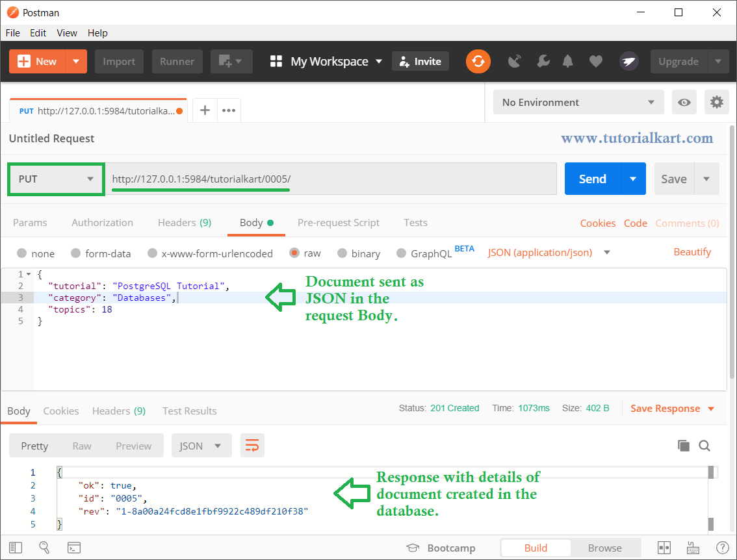Screen dimensions: 737x560
Task: Open the search icon in the status bar
Action: pyautogui.click(x=44, y=548)
